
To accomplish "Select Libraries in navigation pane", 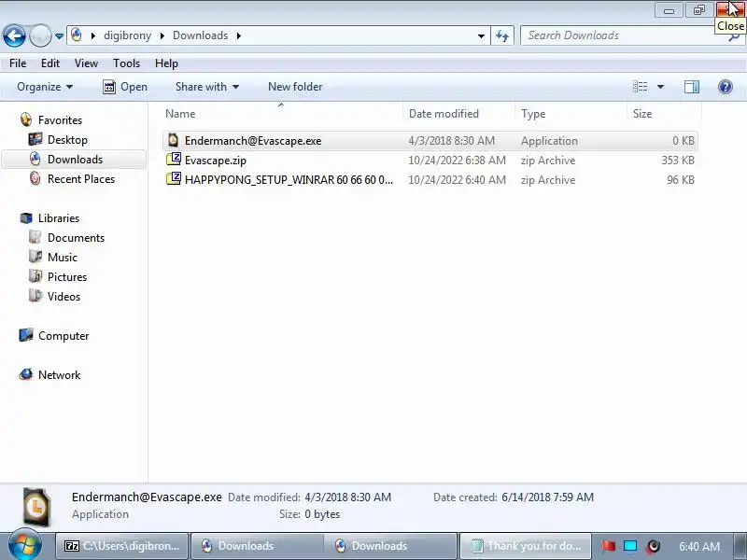I will pos(59,218).
